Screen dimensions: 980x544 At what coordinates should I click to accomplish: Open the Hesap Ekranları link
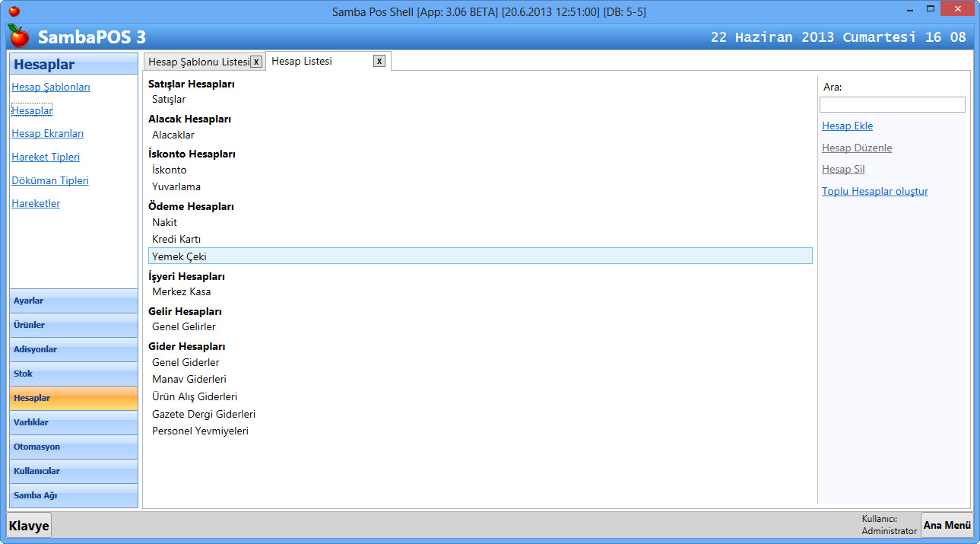click(x=47, y=134)
